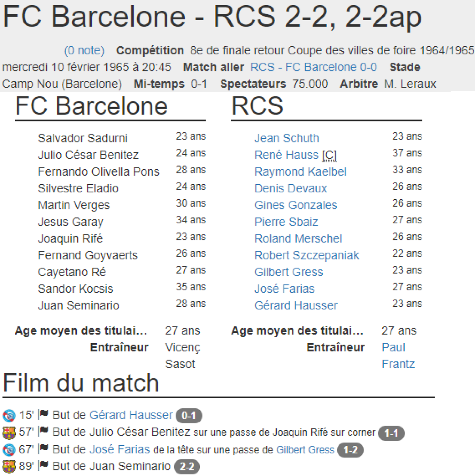The width and height of the screenshot is (475, 476).
Task: Open coach Paul Frantz's page
Action: (x=398, y=356)
